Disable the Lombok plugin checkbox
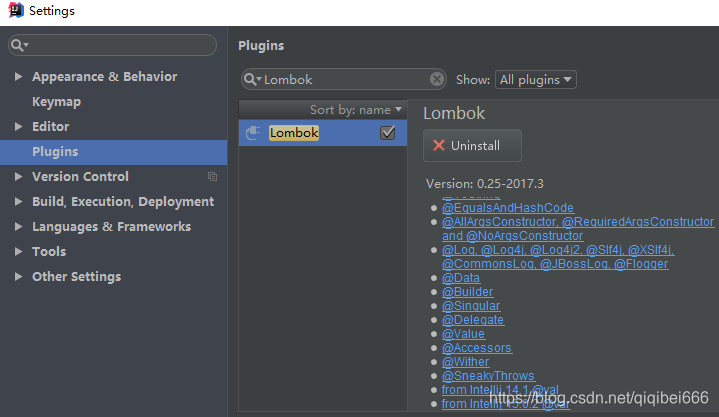 pos(387,133)
